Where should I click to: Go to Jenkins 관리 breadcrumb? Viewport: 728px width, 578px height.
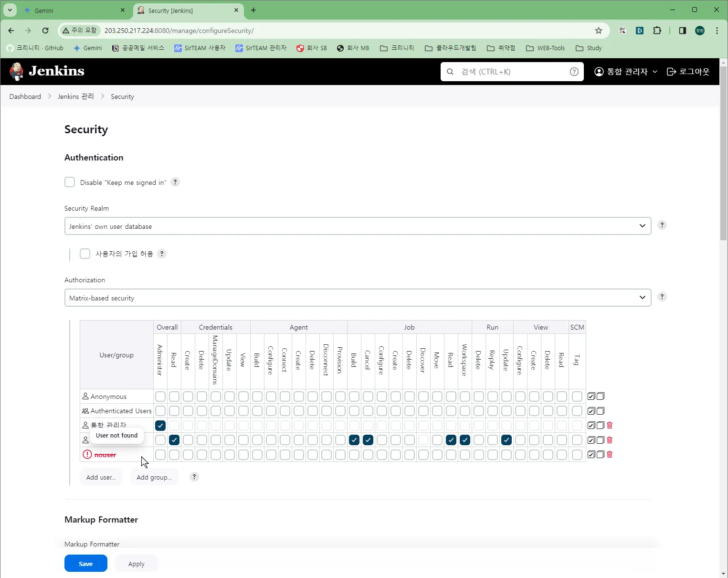coord(76,96)
